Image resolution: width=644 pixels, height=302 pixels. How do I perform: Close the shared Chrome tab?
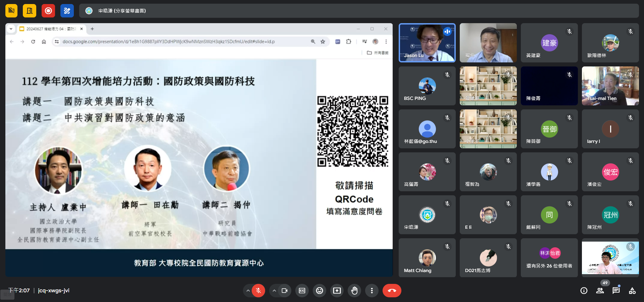point(82,29)
